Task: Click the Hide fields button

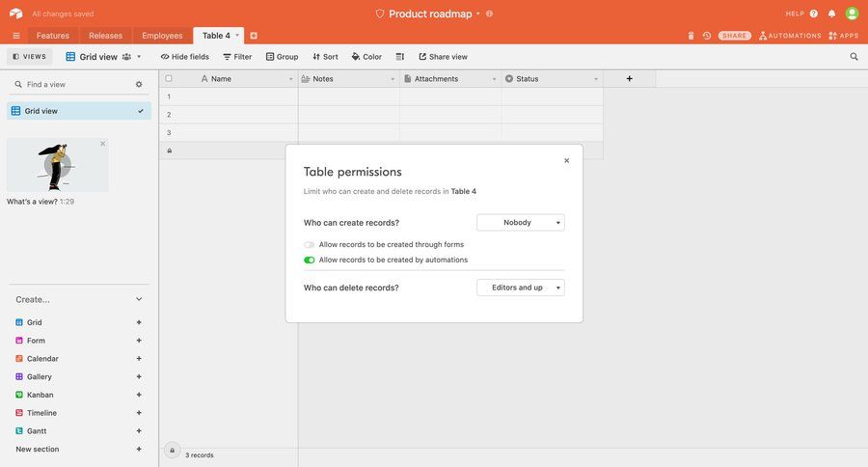Action: [x=185, y=57]
